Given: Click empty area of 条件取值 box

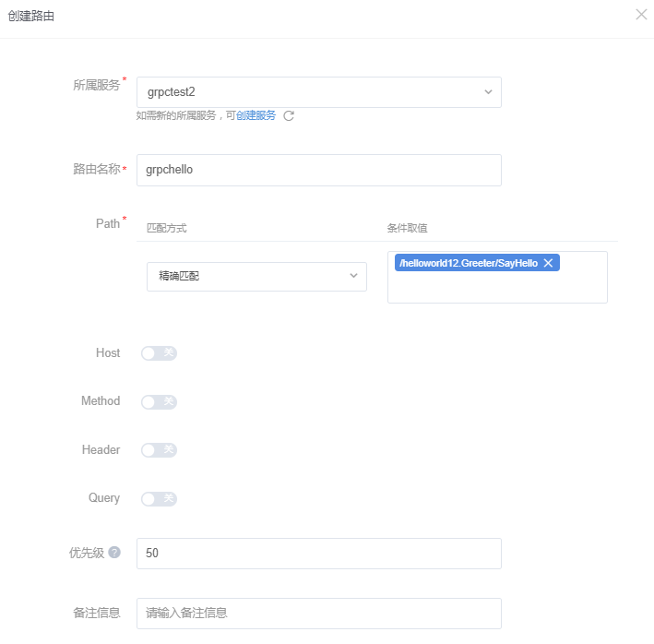Looking at the screenshot, I should pos(498,288).
